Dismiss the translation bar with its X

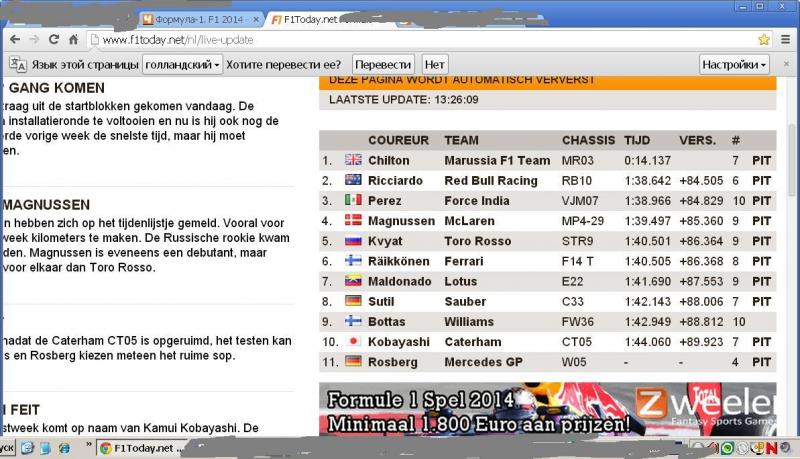click(x=786, y=64)
